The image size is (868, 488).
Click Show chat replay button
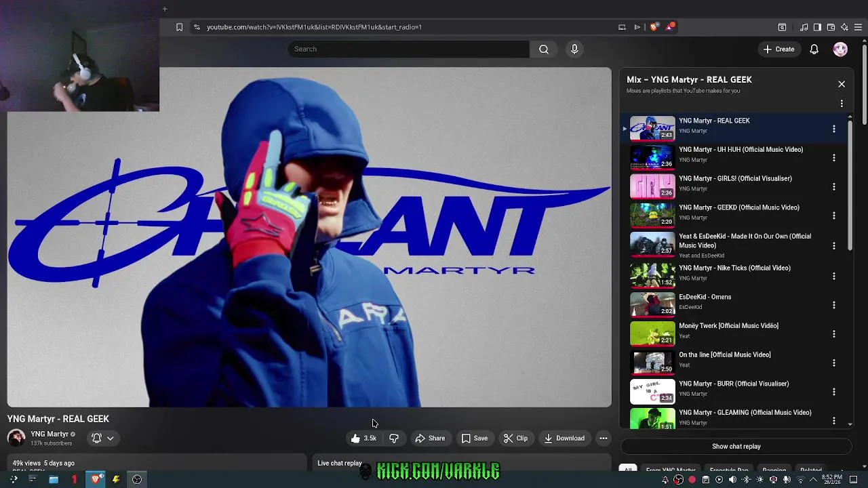coord(736,446)
